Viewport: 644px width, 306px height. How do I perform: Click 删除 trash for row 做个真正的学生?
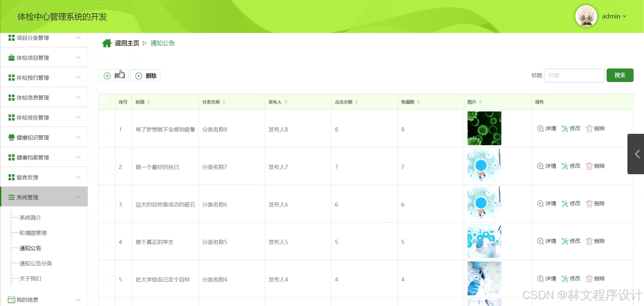click(595, 241)
